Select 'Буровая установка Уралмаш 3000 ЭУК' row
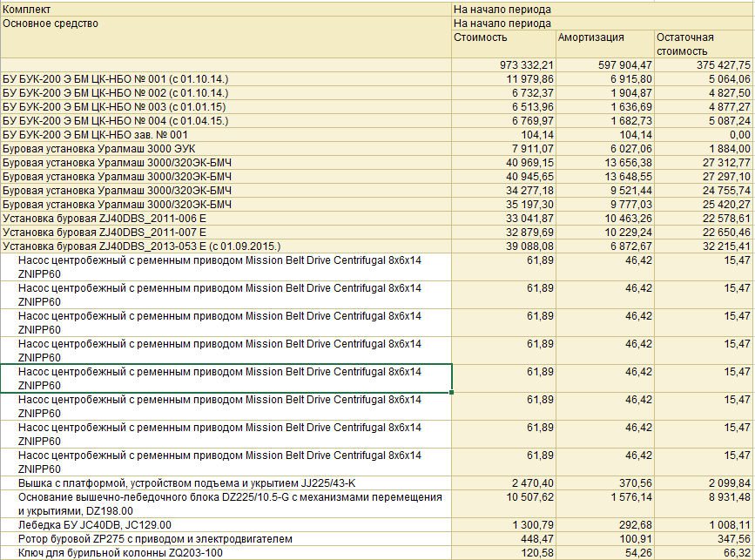This screenshot has height=560, width=755. [x=226, y=149]
